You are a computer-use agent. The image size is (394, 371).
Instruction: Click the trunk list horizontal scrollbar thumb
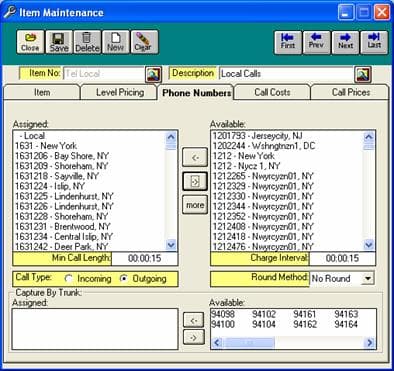(248, 343)
